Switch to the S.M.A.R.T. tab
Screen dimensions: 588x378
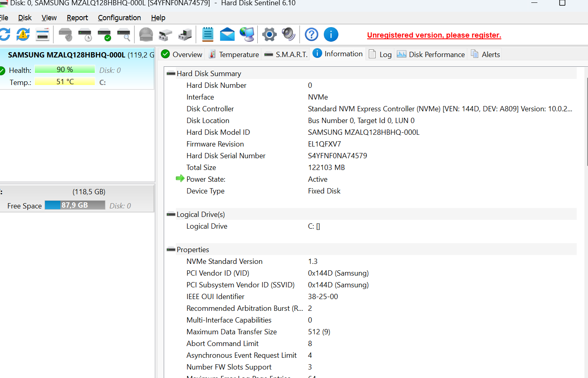pyautogui.click(x=286, y=55)
